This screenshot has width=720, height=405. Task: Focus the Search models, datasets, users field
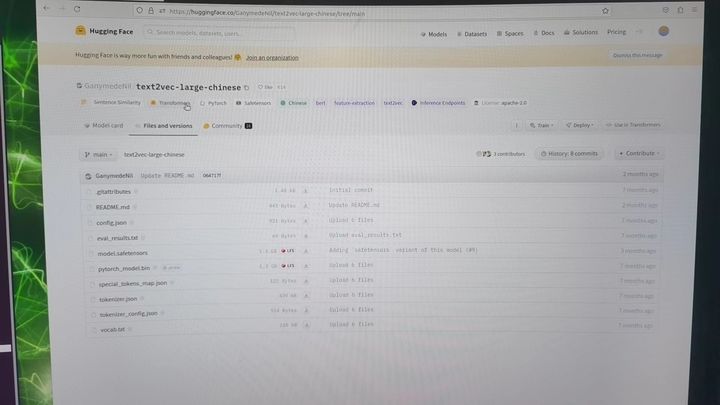pyautogui.click(x=219, y=33)
